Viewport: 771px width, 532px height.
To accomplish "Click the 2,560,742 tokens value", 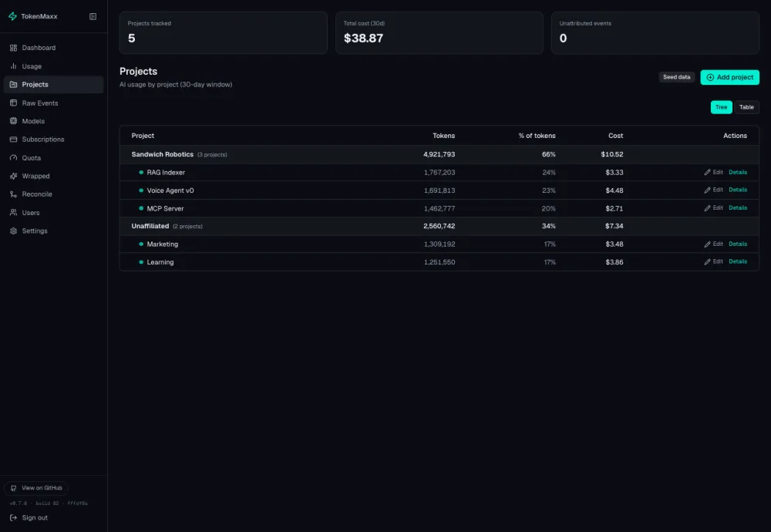I will coord(439,226).
